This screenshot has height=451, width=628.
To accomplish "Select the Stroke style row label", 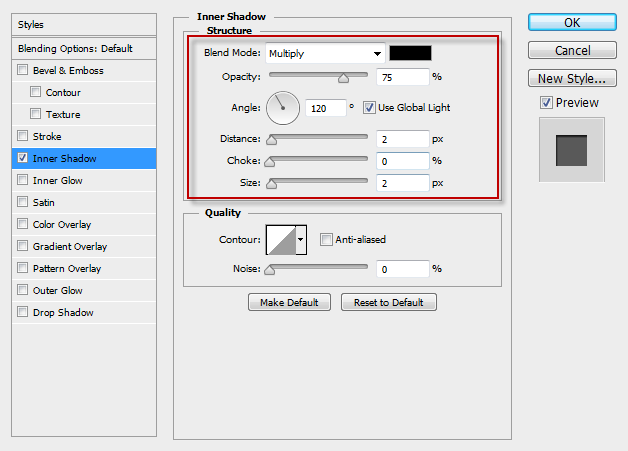I will [x=47, y=137].
